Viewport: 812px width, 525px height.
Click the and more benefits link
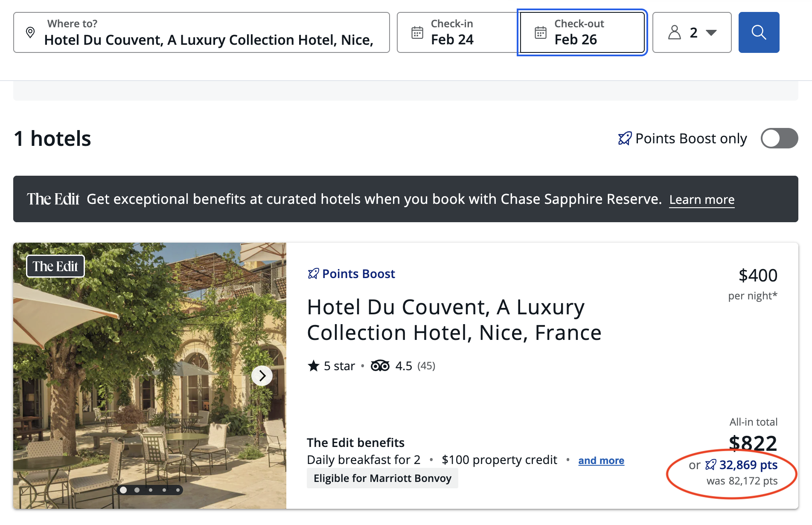601,460
